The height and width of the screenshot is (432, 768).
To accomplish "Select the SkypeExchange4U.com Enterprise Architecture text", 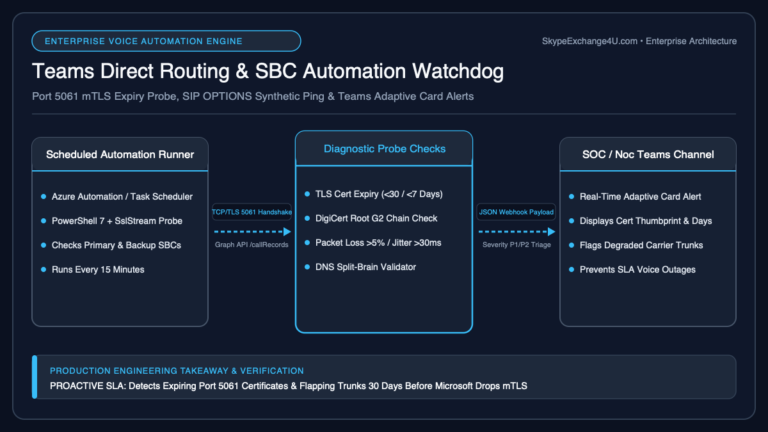I will point(639,41).
